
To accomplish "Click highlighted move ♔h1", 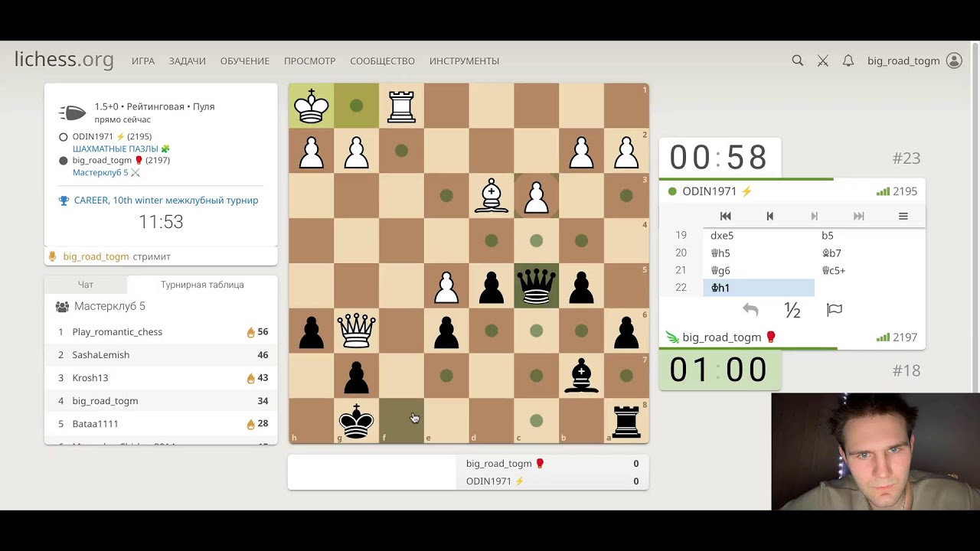I will (x=759, y=288).
